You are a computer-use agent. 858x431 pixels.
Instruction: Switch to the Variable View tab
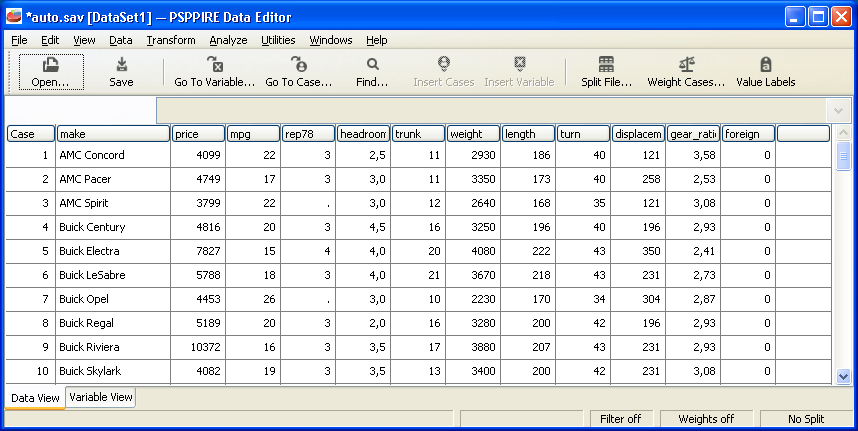(x=101, y=397)
